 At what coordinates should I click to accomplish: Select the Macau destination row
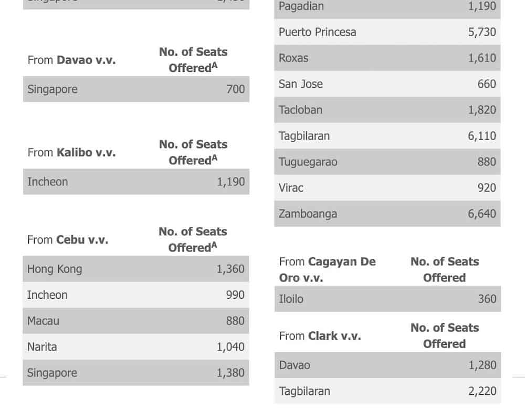[x=136, y=321]
